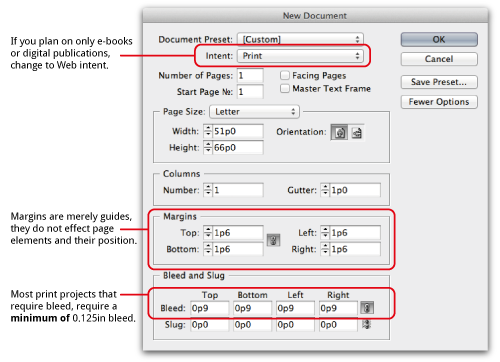Toggle the slug chain link icon
The width and height of the screenshot is (500, 362).
[367, 324]
